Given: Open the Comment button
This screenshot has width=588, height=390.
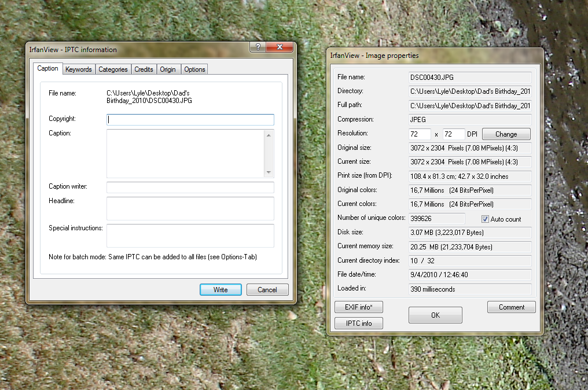Looking at the screenshot, I should click(x=512, y=307).
